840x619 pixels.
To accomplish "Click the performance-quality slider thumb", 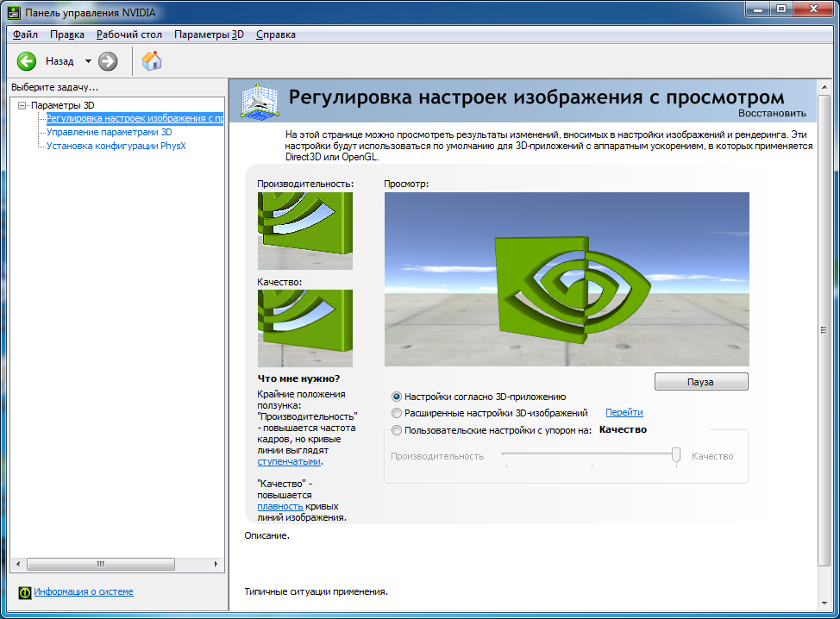I will 676,454.
